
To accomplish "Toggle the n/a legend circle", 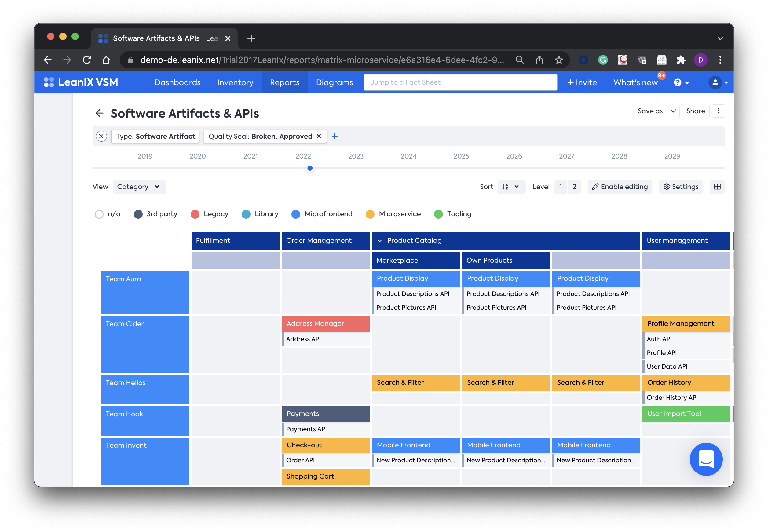I will click(x=99, y=214).
